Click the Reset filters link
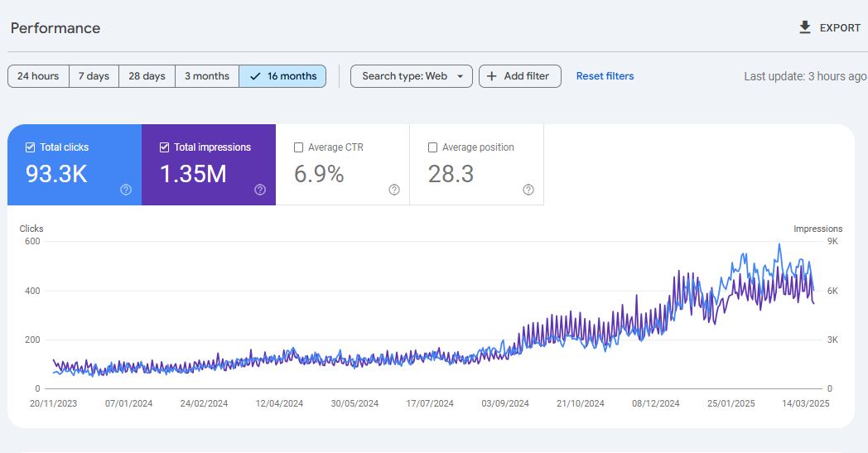868x453 pixels. coord(605,76)
